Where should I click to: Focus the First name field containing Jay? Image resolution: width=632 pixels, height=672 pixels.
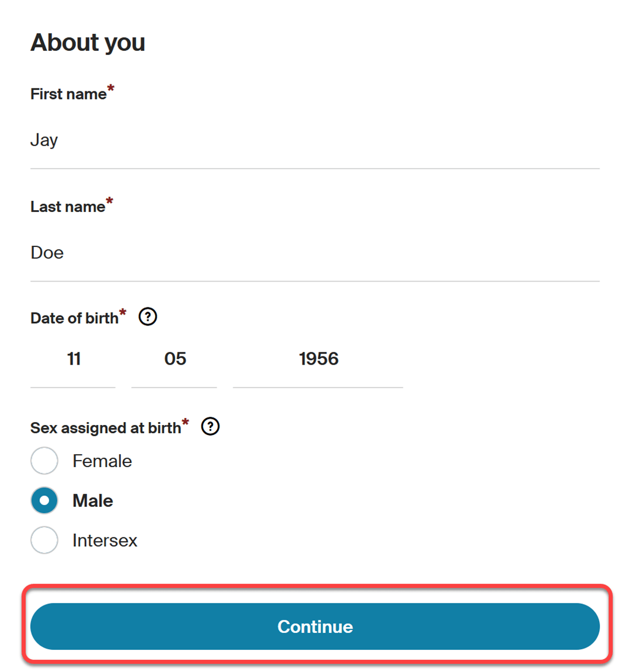[x=315, y=140]
